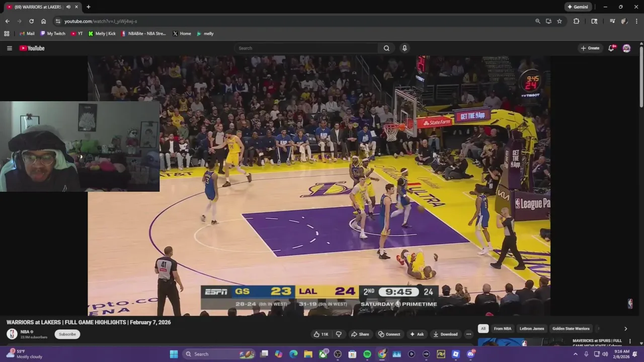The width and height of the screenshot is (644, 362).
Task: Click the YouTube search magnifier button
Action: [x=386, y=48]
